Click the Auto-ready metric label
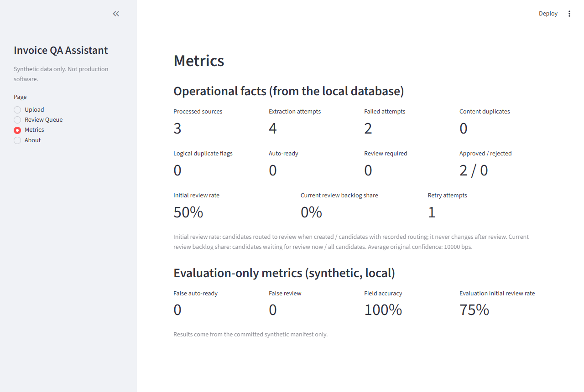Screen dimensions: 584x392 [283, 154]
